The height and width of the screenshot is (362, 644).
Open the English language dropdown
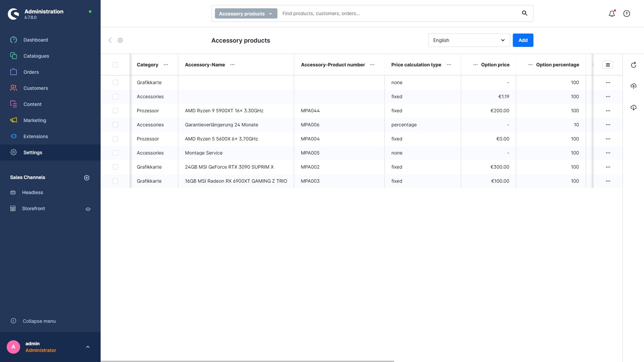(x=469, y=40)
